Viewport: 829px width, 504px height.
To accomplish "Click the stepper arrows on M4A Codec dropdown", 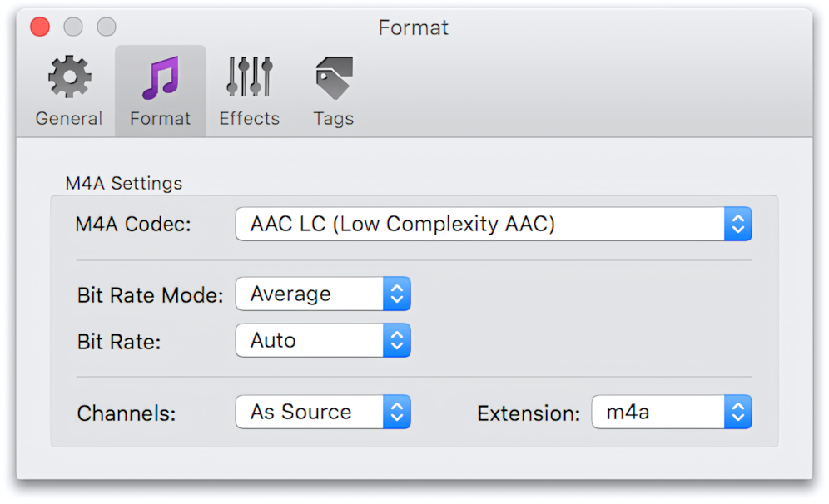I will click(737, 223).
